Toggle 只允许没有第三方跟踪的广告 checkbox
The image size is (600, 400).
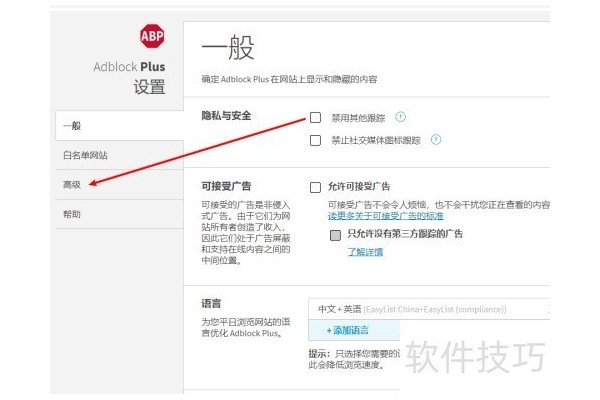point(335,235)
